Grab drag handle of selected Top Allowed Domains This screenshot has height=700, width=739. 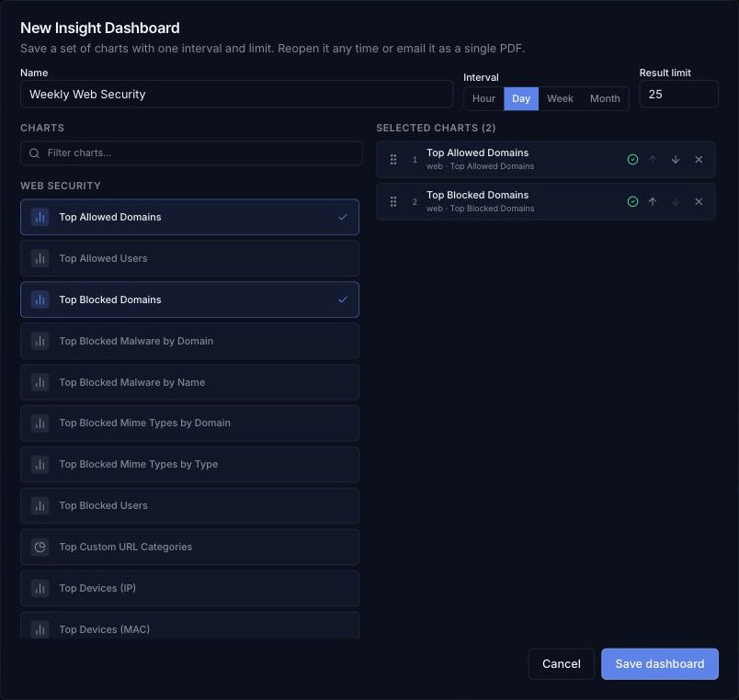[393, 160]
